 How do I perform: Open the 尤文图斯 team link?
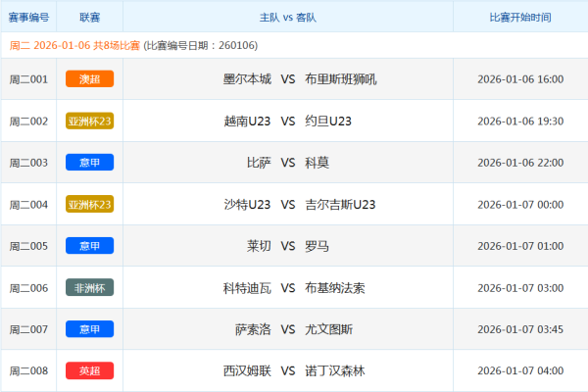point(328,329)
